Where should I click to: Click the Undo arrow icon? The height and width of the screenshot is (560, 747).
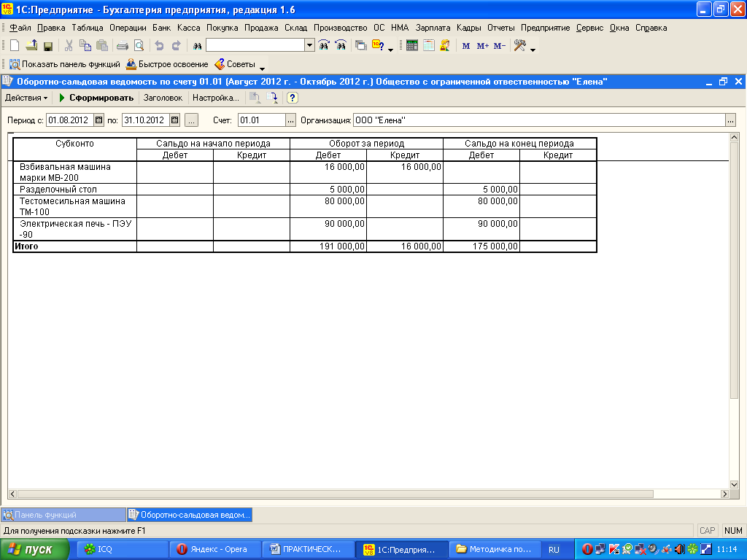pyautogui.click(x=160, y=46)
